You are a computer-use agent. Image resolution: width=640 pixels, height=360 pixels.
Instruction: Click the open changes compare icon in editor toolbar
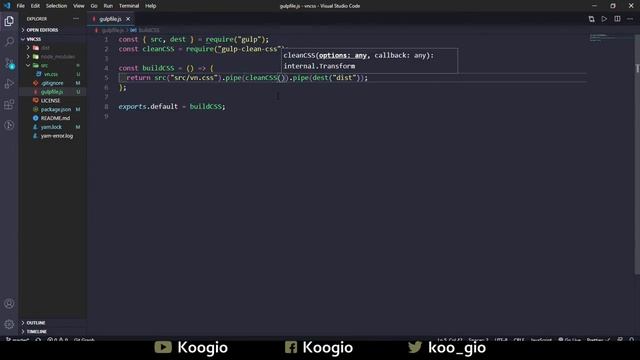tap(591, 19)
